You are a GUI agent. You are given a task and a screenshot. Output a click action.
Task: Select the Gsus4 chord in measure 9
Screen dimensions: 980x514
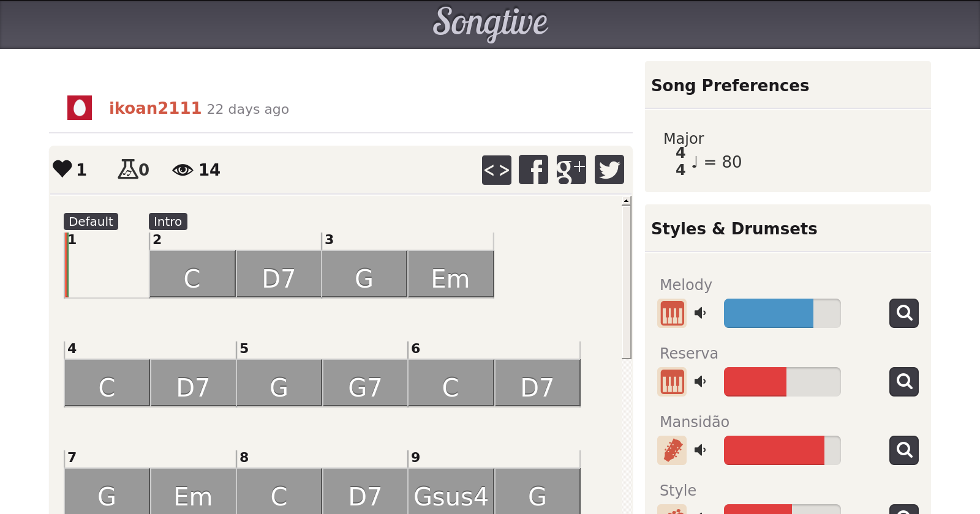(x=451, y=493)
